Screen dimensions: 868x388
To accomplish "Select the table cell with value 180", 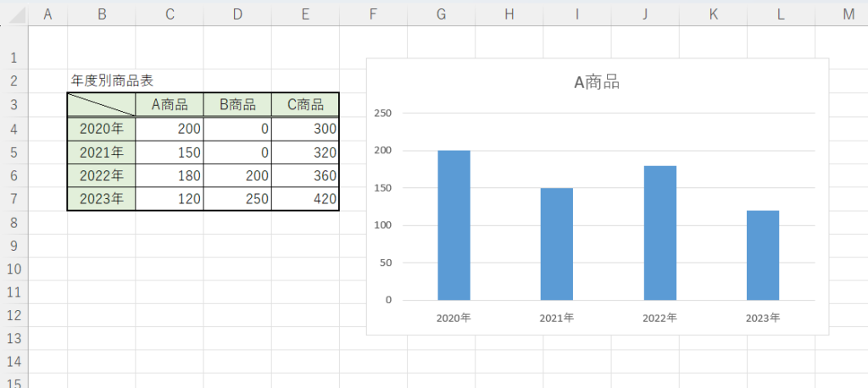I will tap(170, 176).
